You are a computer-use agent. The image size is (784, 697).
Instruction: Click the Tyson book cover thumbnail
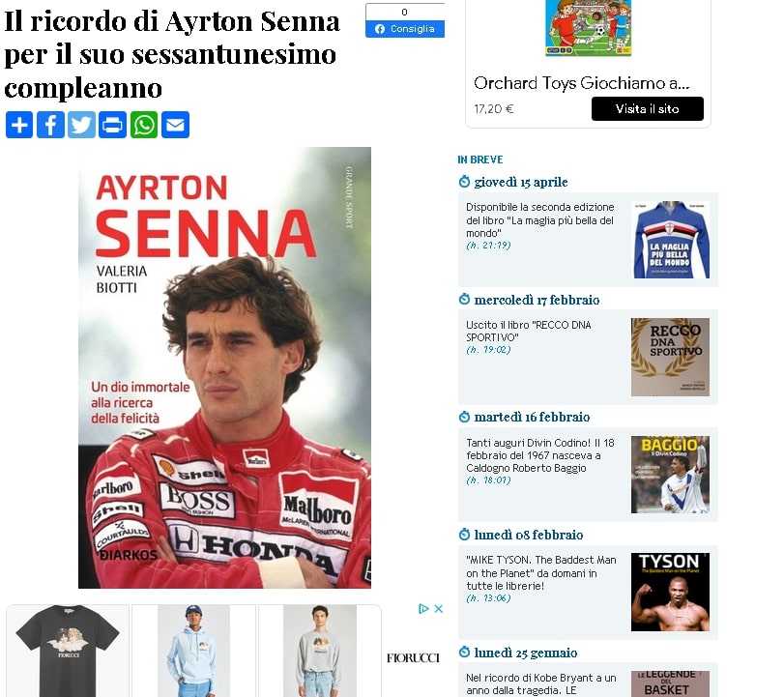point(670,592)
